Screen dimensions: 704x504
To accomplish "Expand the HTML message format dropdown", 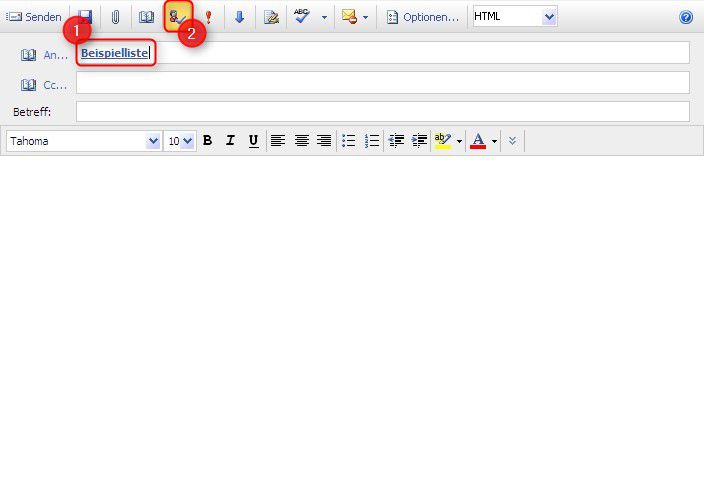I will 548,17.
